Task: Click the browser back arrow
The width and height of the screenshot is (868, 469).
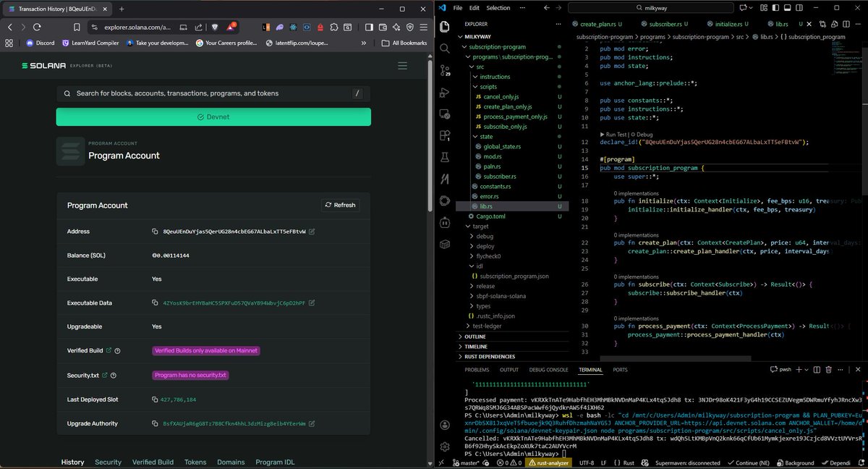Action: (10, 27)
